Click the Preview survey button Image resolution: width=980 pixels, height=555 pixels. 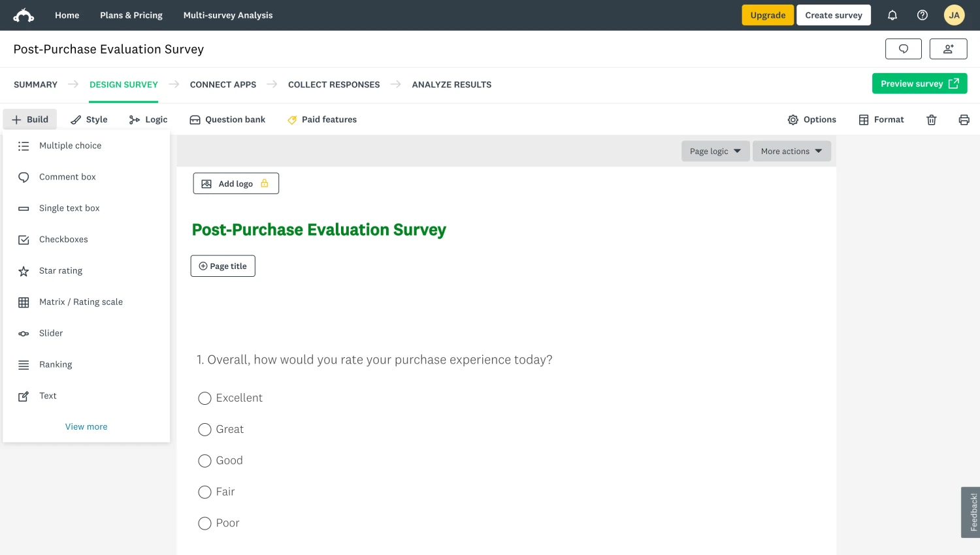click(x=919, y=84)
